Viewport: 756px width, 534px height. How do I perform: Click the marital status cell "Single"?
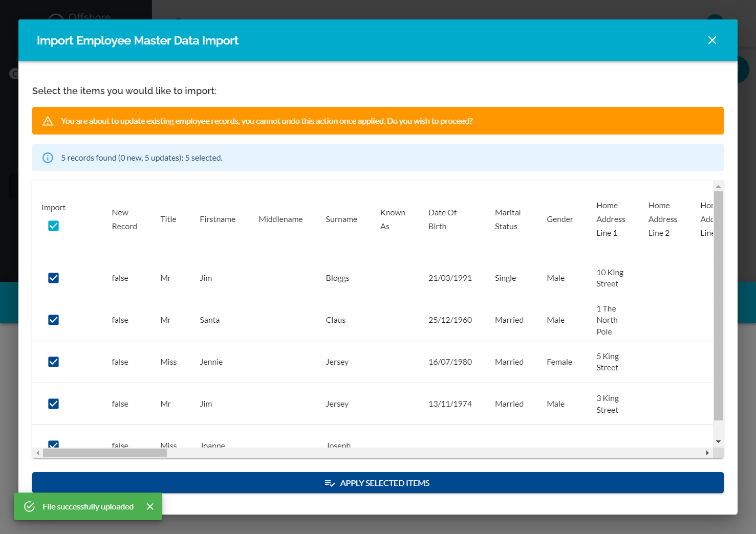[505, 278]
